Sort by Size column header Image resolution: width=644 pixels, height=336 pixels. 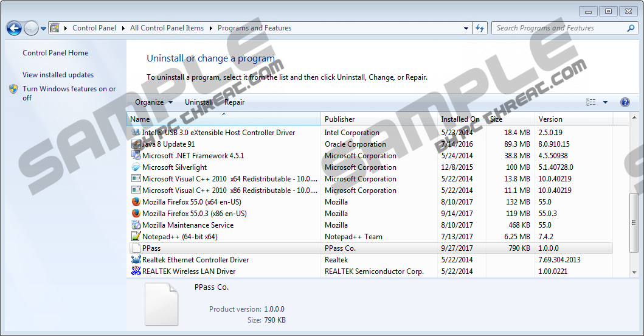511,119
